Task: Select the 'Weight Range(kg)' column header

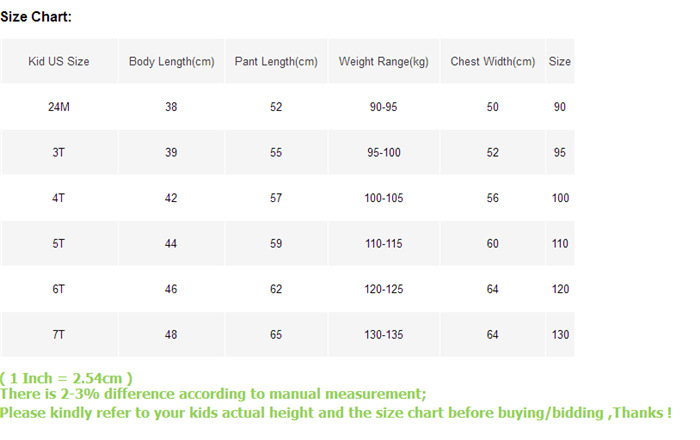Action: pos(384,62)
